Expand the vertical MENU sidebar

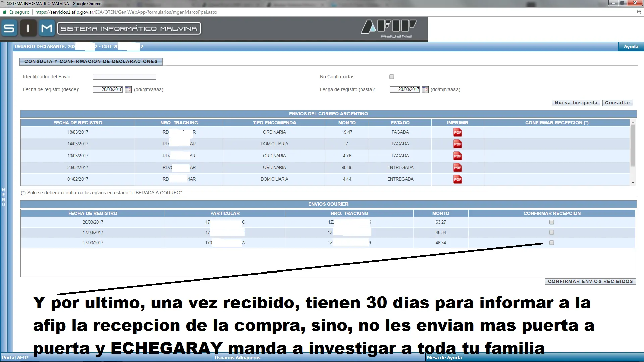point(4,197)
